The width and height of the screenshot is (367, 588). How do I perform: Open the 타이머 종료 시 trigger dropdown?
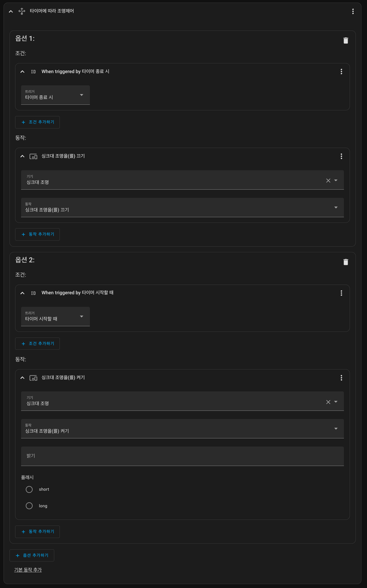coord(55,95)
